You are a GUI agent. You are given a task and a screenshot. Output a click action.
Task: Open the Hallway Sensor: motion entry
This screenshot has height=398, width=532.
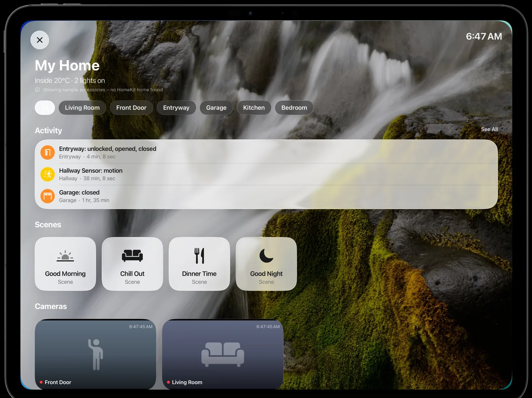266,174
